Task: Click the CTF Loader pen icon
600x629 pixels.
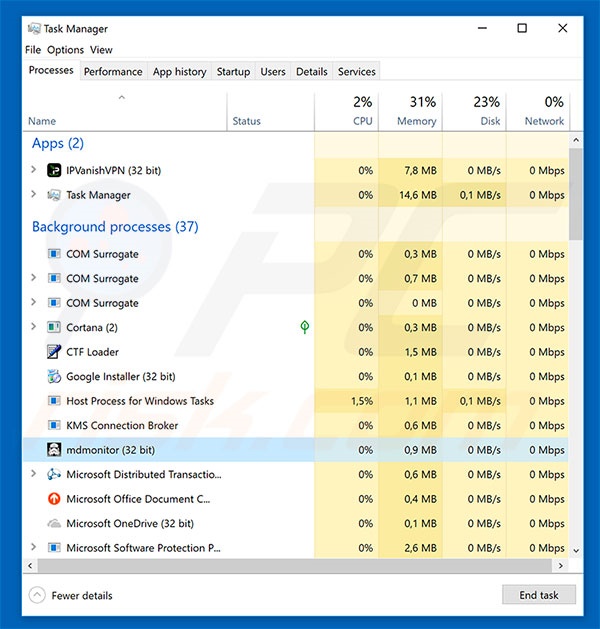Action: (54, 352)
